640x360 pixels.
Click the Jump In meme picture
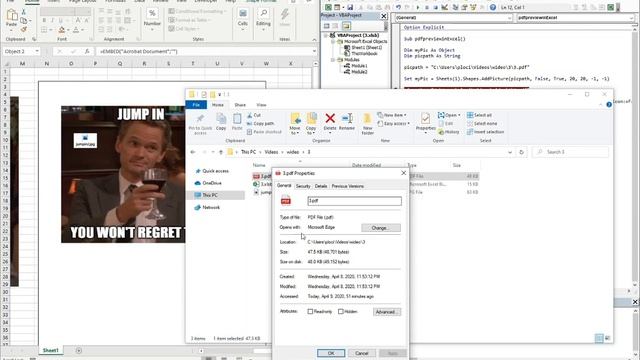123,174
